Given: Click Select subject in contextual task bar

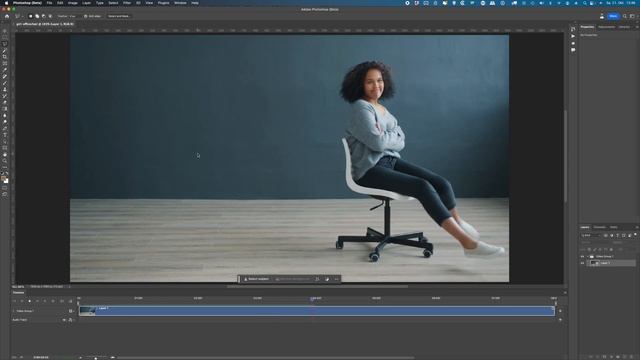Looking at the screenshot, I should coord(256,279).
